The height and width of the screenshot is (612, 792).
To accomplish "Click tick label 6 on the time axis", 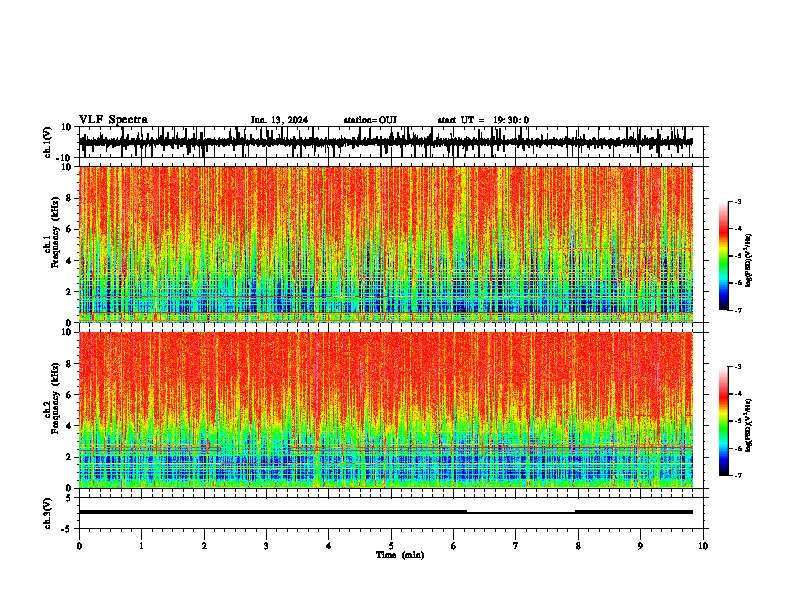I will point(454,546).
